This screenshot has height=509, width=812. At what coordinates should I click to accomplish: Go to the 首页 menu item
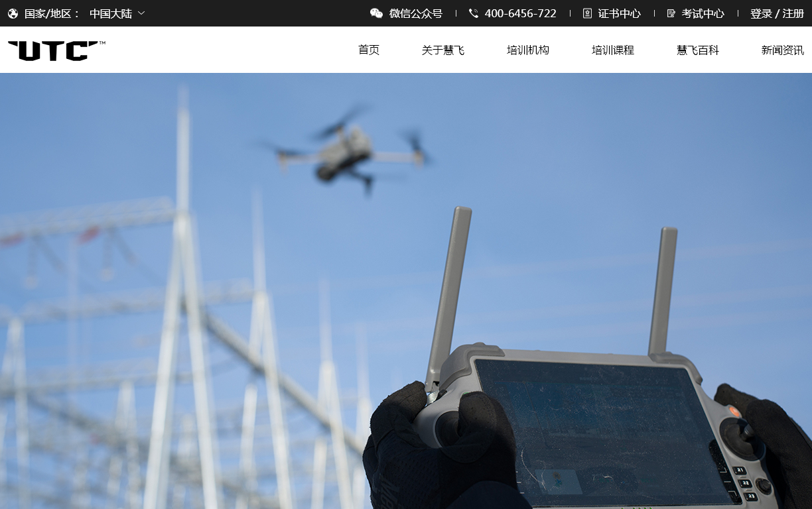coord(369,50)
